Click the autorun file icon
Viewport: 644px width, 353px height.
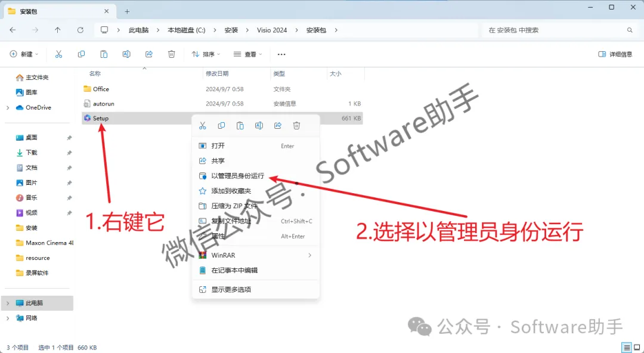tap(86, 104)
